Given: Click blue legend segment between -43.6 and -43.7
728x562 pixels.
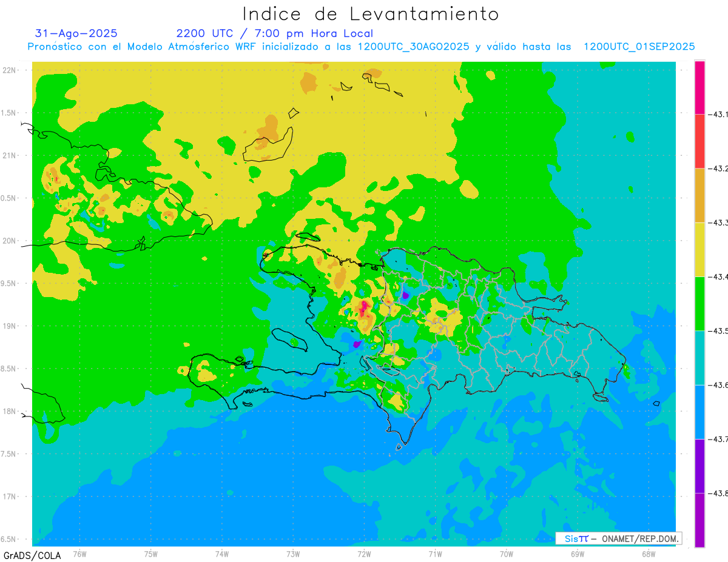Looking at the screenshot, I should point(699,412).
